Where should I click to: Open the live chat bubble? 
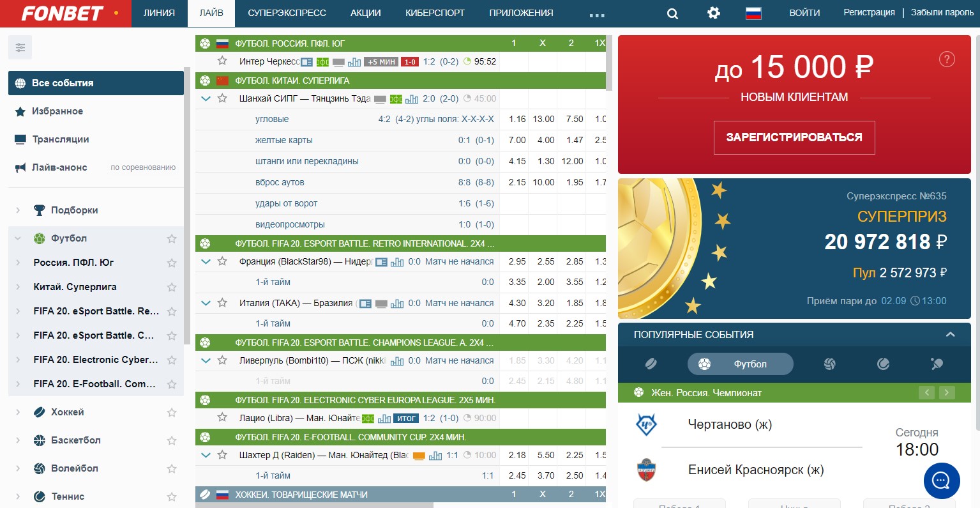[942, 481]
